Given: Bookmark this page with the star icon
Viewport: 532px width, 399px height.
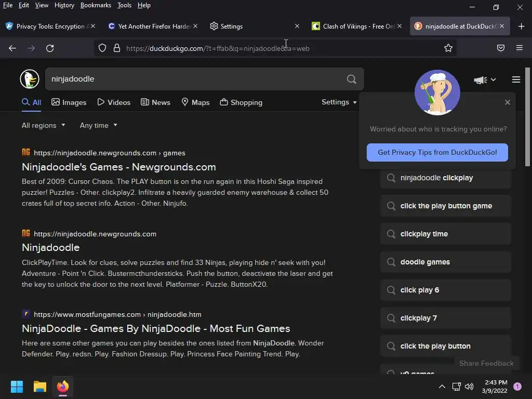Looking at the screenshot, I should click(x=448, y=48).
